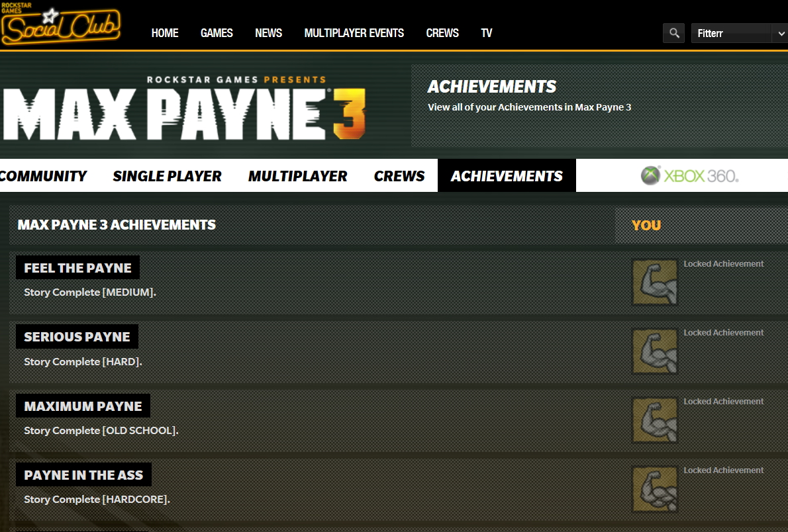Click the Maximum Payne locked achievement icon

pos(655,420)
